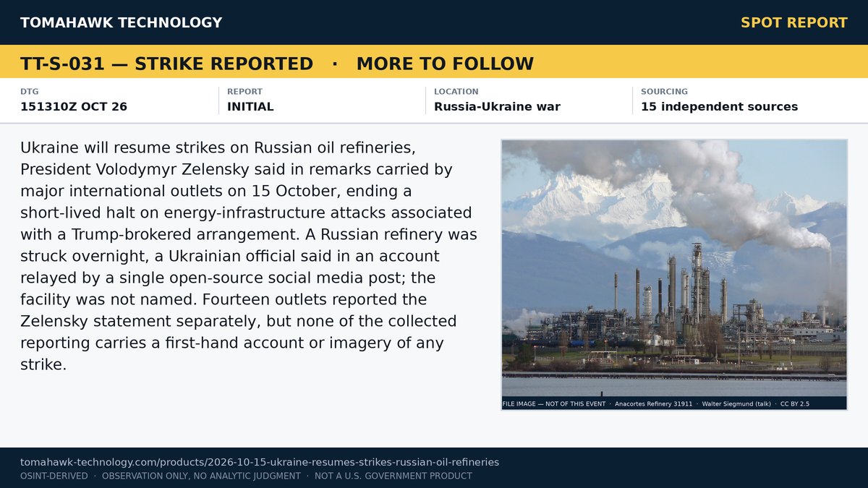Select the 151310Z OCT 26 value

[74, 107]
